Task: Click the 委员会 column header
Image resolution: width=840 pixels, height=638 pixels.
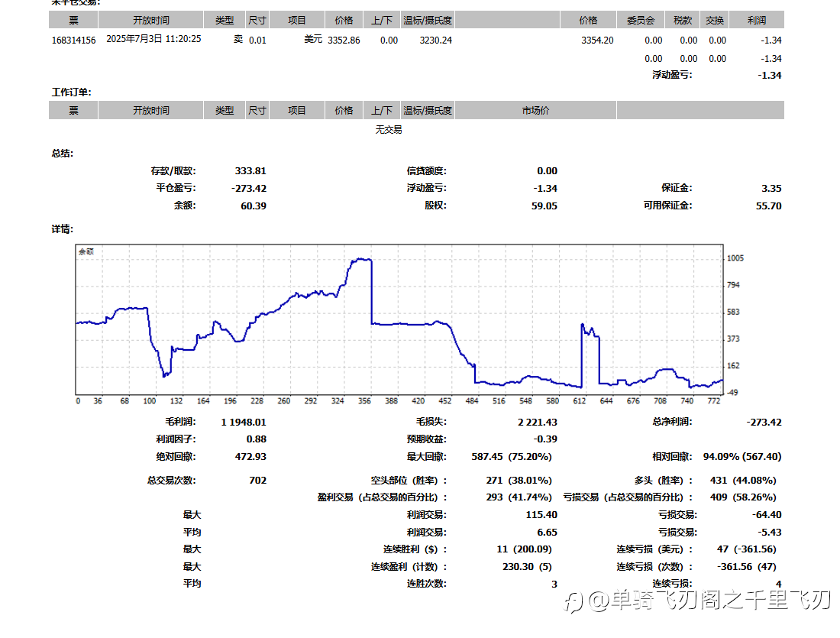Action: coord(641,21)
